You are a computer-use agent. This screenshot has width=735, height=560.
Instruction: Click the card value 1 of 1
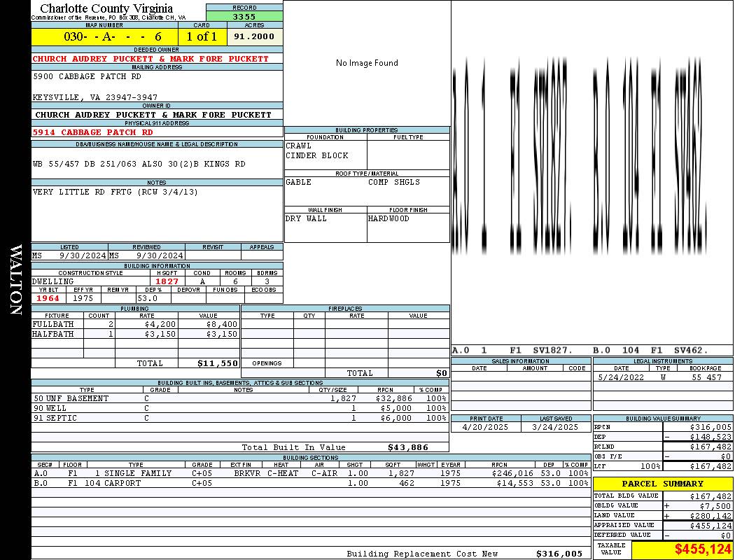[x=202, y=36]
